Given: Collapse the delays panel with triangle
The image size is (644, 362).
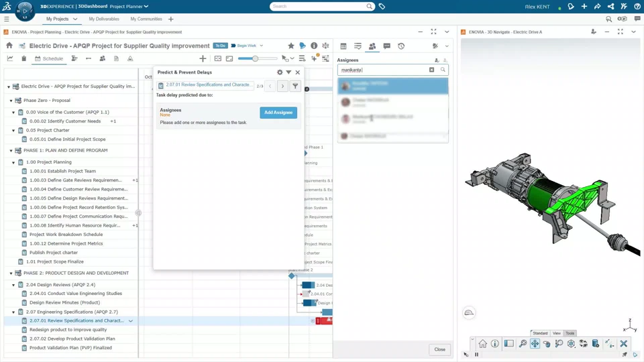Looking at the screenshot, I should (288, 72).
